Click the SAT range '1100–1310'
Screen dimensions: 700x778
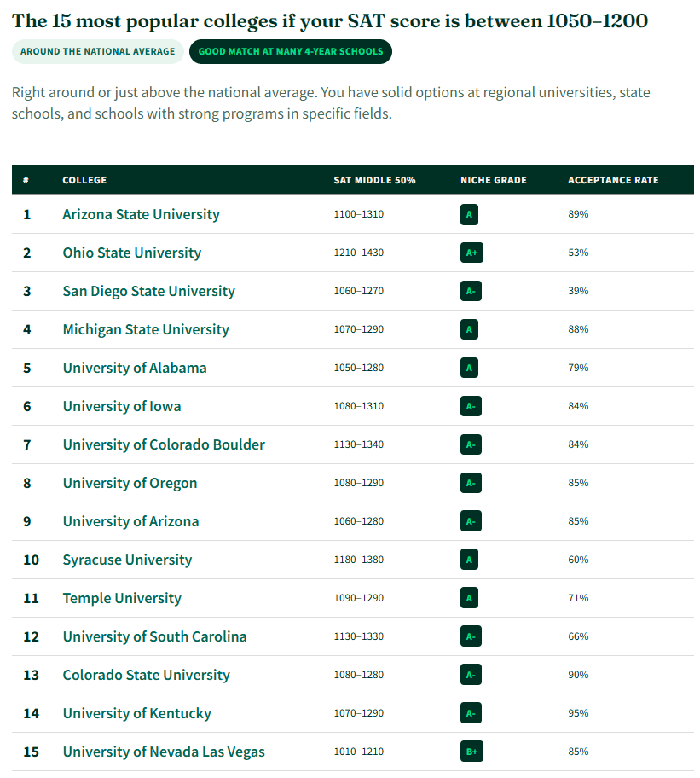point(358,214)
